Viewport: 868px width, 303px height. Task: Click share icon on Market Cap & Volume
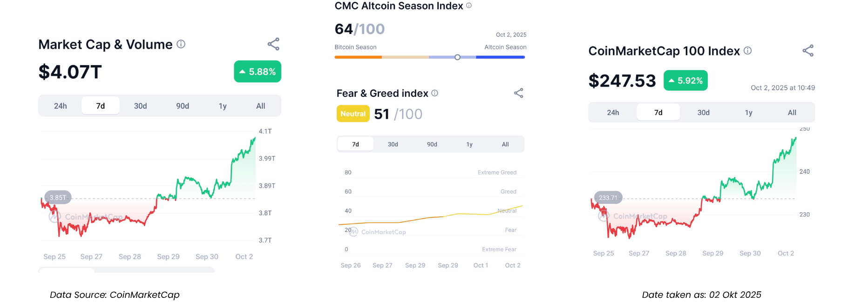273,44
